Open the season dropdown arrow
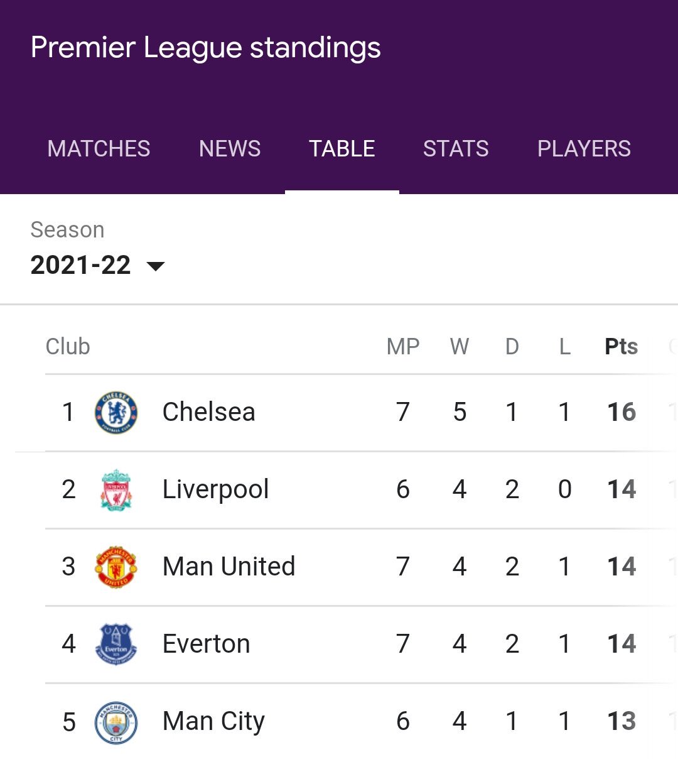Screen dimensions: 678x784 pyautogui.click(x=155, y=266)
